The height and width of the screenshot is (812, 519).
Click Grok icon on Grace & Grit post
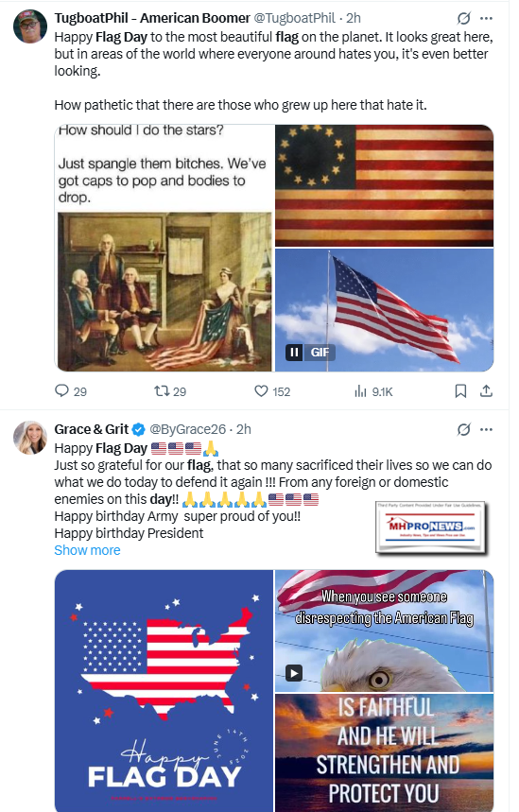[x=463, y=430]
